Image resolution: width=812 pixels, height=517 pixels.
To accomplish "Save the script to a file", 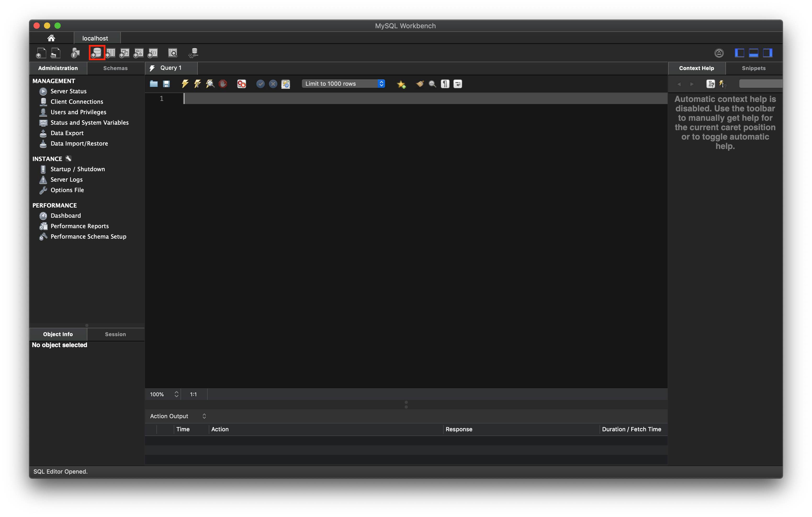I will (167, 84).
